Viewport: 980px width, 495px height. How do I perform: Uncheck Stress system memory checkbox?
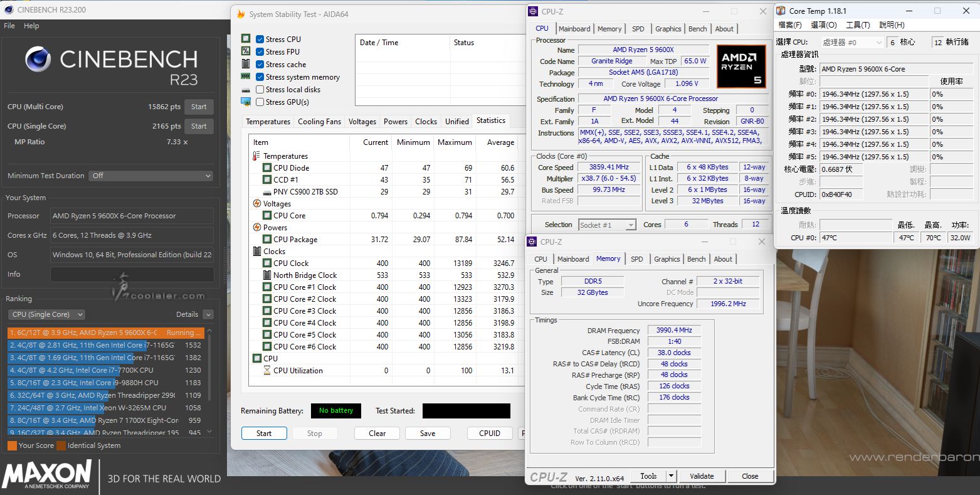point(260,77)
